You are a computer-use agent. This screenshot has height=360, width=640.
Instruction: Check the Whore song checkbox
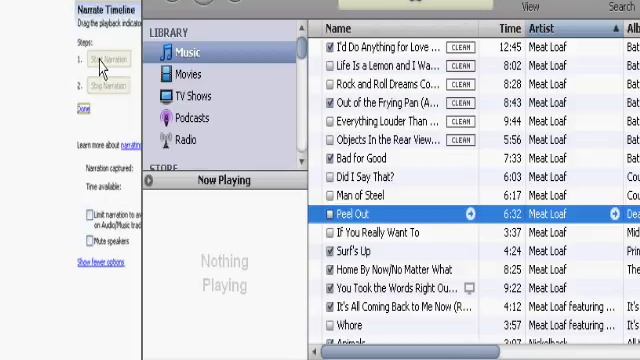(330, 325)
